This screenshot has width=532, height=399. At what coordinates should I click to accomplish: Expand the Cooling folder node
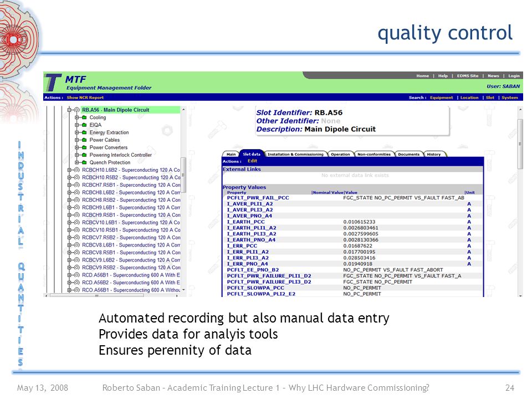click(76, 117)
